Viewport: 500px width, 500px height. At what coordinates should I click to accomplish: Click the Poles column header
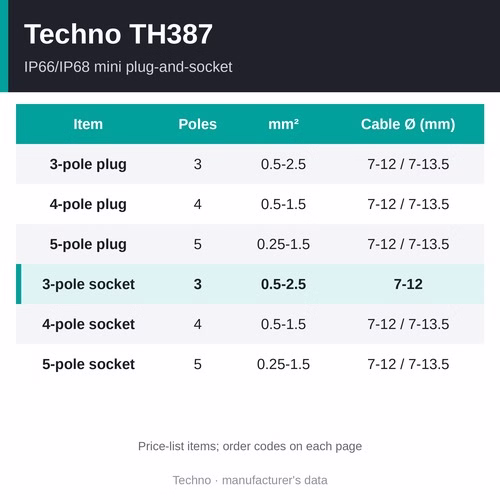pos(198,124)
